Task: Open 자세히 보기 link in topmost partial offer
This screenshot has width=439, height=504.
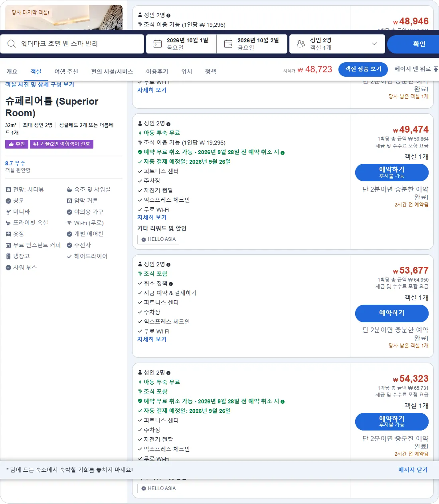Action: tap(152, 90)
